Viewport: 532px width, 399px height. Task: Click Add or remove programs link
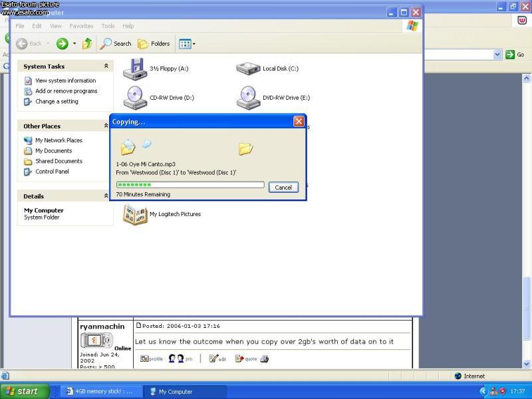click(66, 91)
